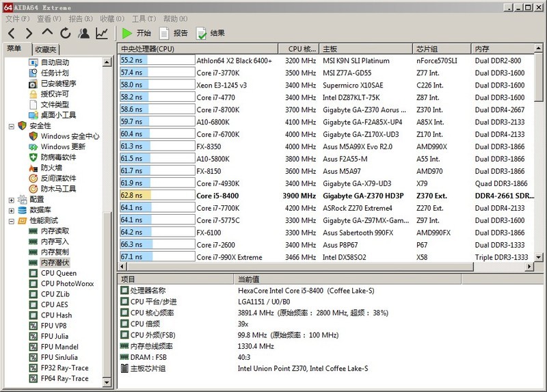Viewport: 547px width, 392px height.
Task: Select FPU VP8 percent icon
Action: point(33,326)
